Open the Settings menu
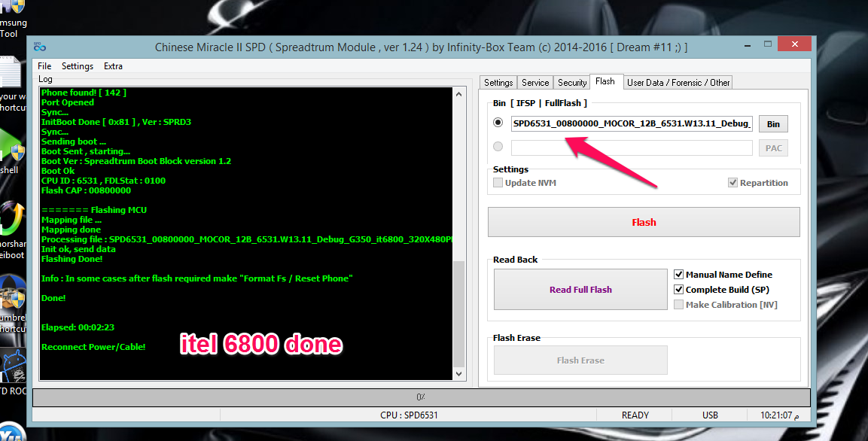 (x=78, y=65)
